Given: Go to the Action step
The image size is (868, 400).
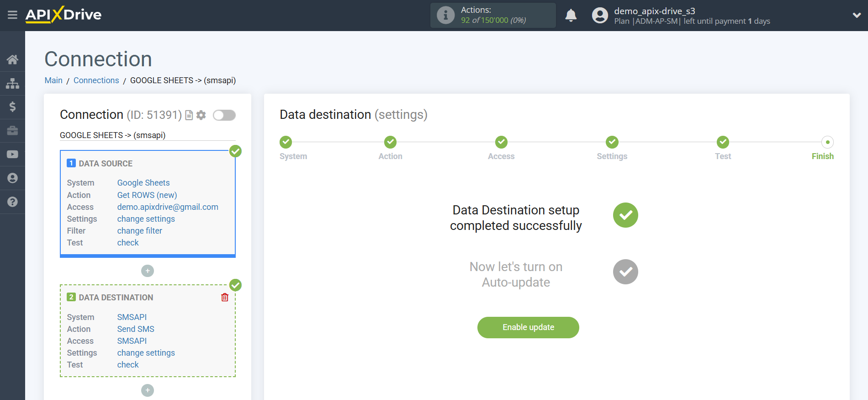Looking at the screenshot, I should tap(390, 142).
